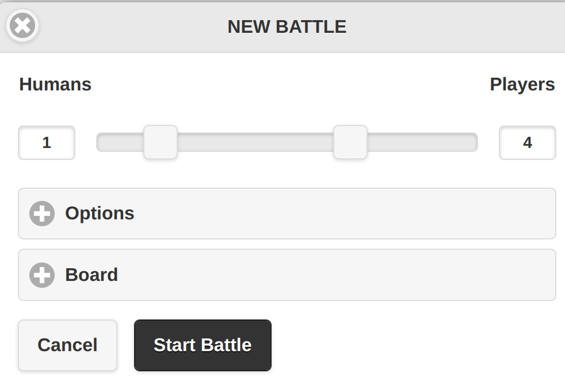
Task: Click the Humans label
Action: 55,85
